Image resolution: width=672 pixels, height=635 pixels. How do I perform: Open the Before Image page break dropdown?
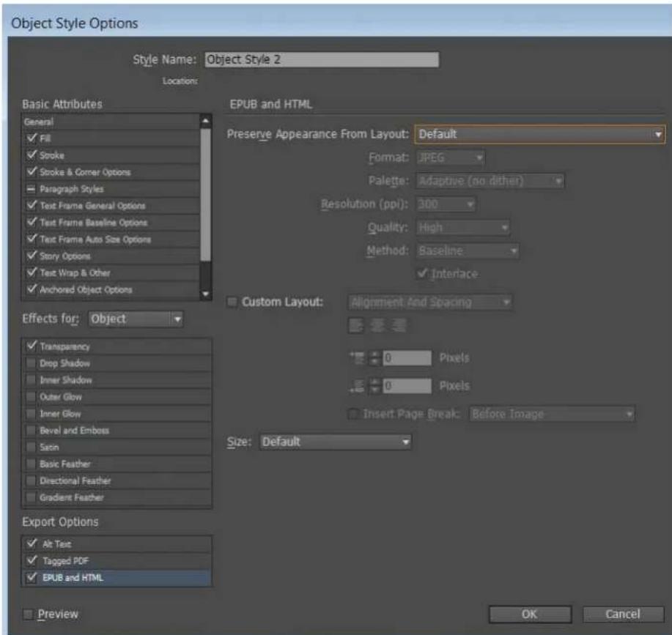click(x=552, y=414)
